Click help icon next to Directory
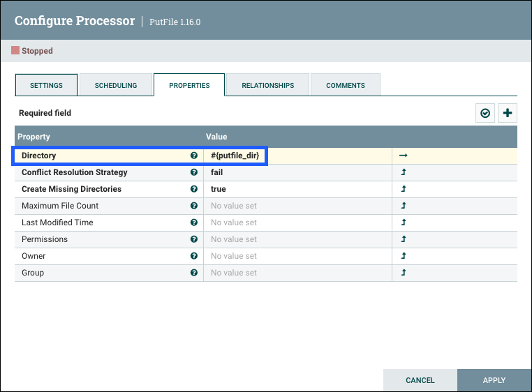The width and height of the screenshot is (532, 392). pyautogui.click(x=194, y=156)
